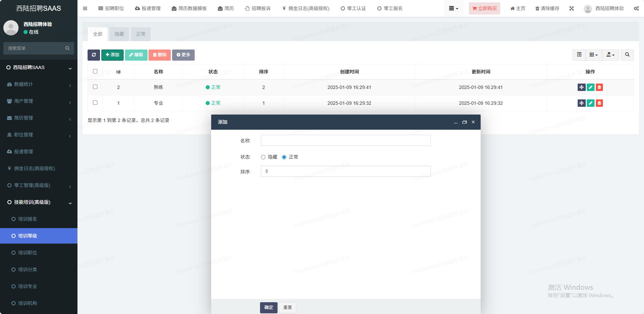Click the red delete icon for row 2
The height and width of the screenshot is (314, 644).
(x=599, y=87)
